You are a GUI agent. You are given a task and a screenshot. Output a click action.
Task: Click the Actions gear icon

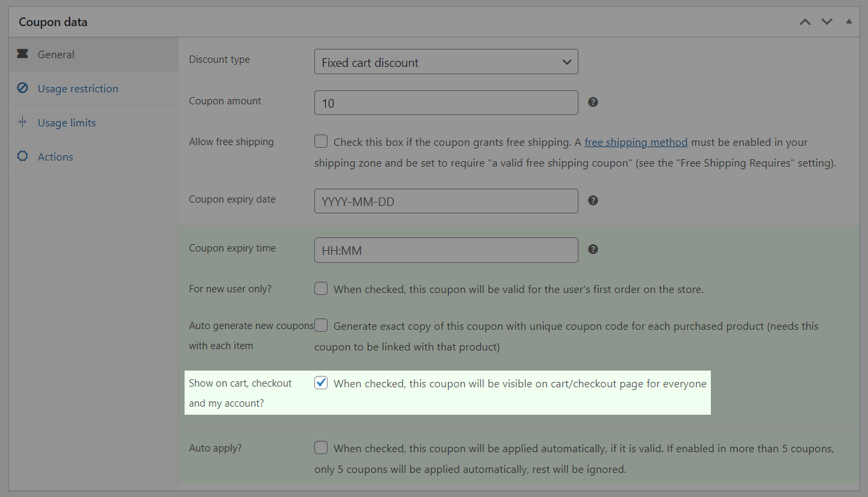[23, 156]
